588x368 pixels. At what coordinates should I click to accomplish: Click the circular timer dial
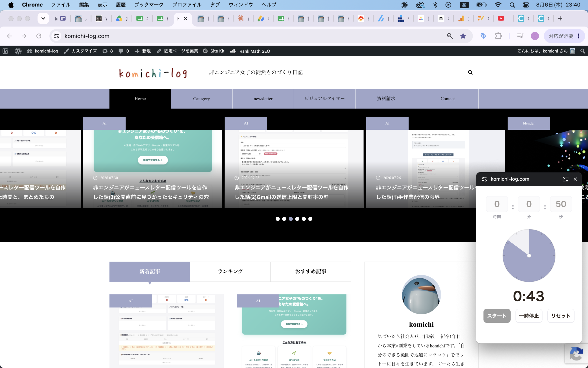(529, 256)
